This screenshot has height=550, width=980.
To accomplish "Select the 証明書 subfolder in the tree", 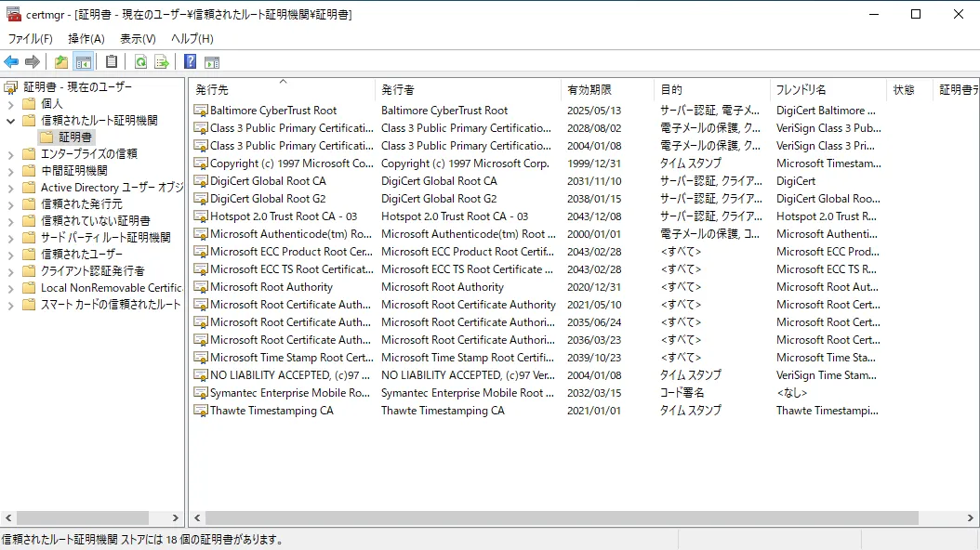I will (x=75, y=137).
